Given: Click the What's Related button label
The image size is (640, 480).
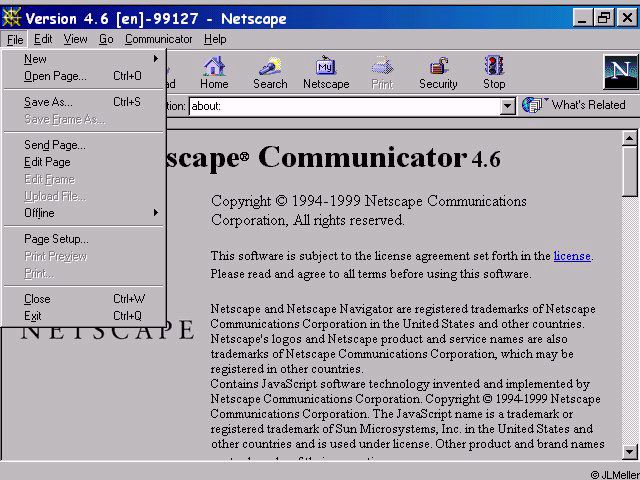Looking at the screenshot, I should [x=588, y=105].
